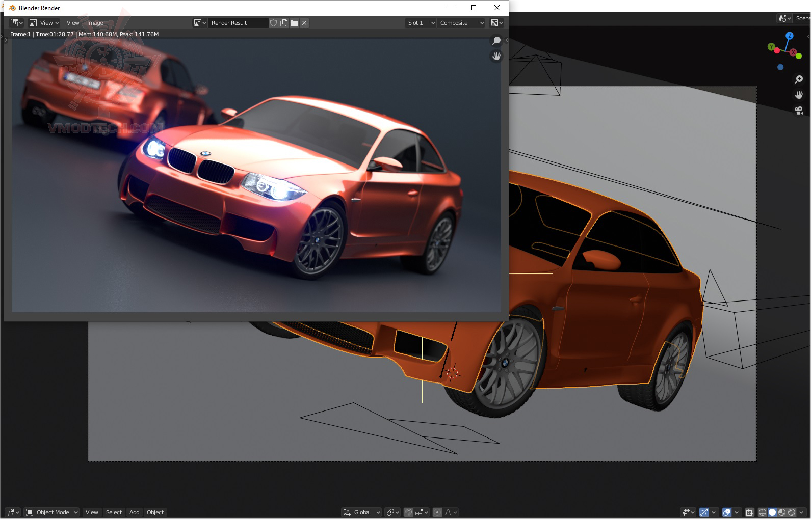Browse linked images with the image dropdown

point(200,23)
